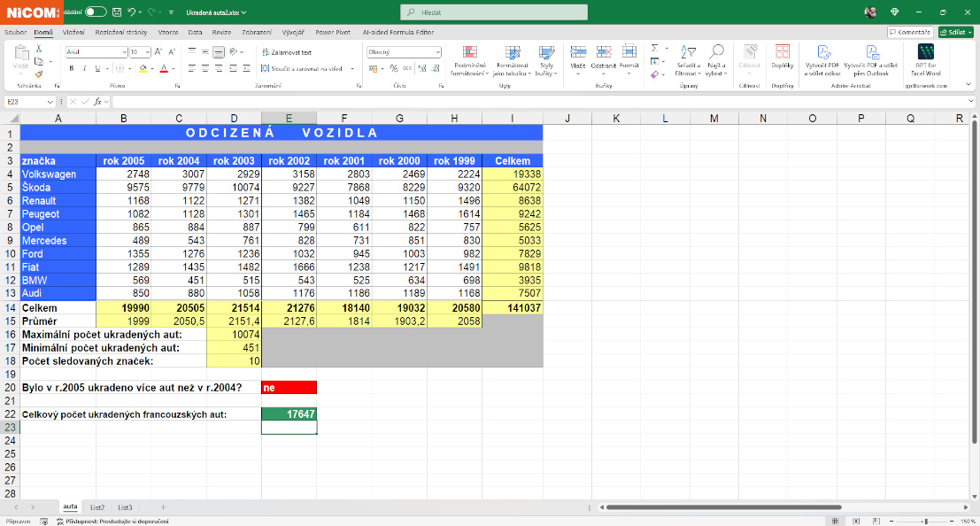980x526 pixels.
Task: Click the Save icon in the title bar
Action: point(117,12)
